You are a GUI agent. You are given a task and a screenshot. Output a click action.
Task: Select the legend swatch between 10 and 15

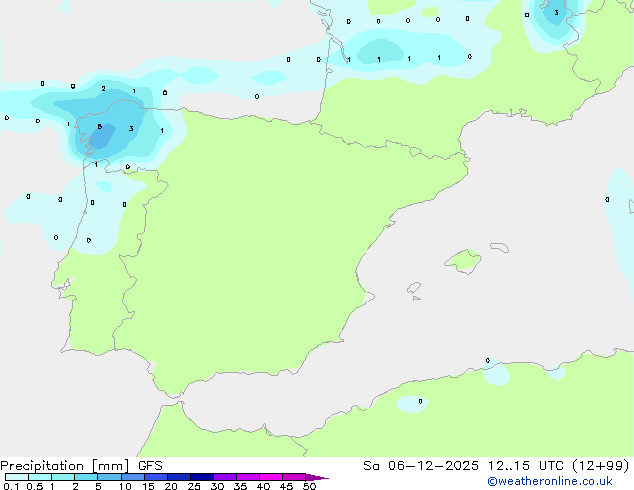[x=132, y=477]
